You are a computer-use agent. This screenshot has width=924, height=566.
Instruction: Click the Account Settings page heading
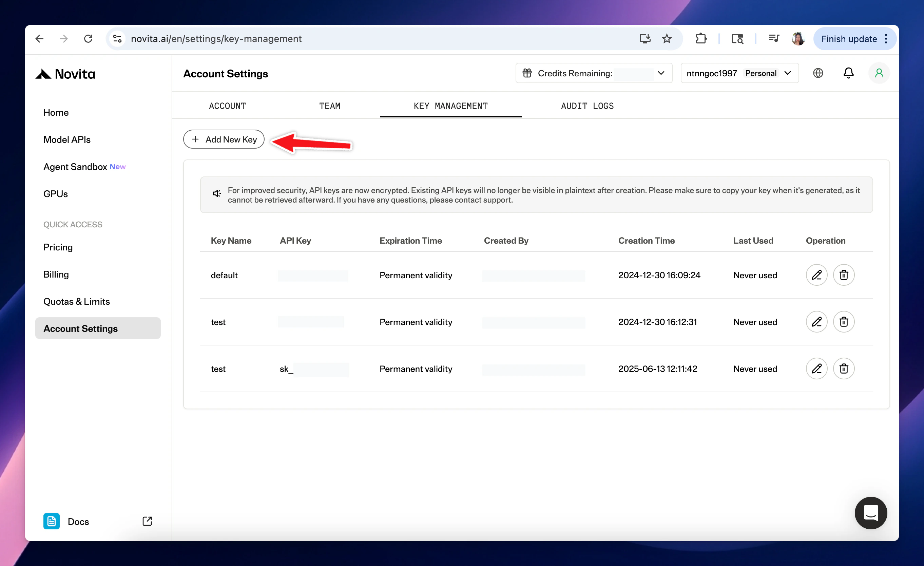click(x=226, y=74)
